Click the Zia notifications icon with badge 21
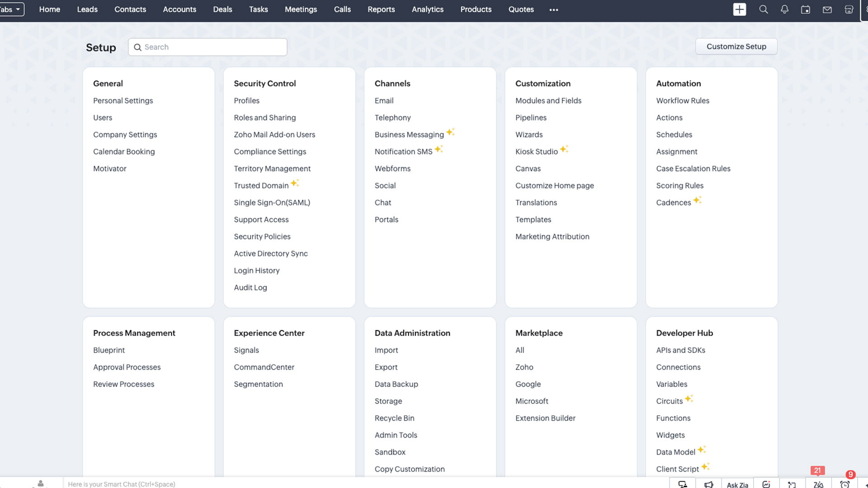868x488 pixels. tap(818, 484)
